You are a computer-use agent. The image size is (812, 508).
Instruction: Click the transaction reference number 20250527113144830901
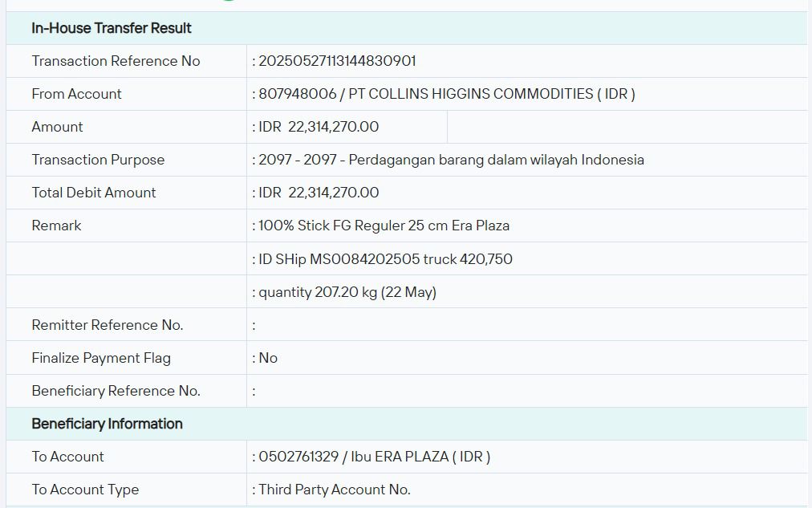click(337, 61)
